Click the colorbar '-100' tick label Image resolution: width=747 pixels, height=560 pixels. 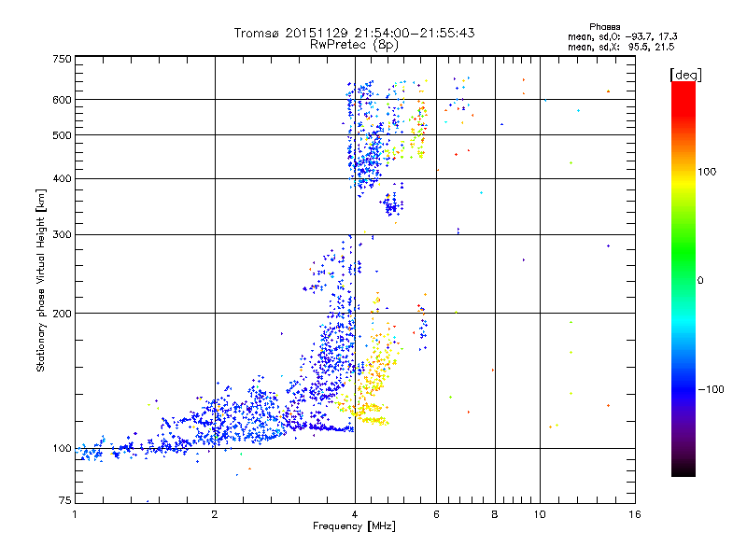tap(711, 389)
